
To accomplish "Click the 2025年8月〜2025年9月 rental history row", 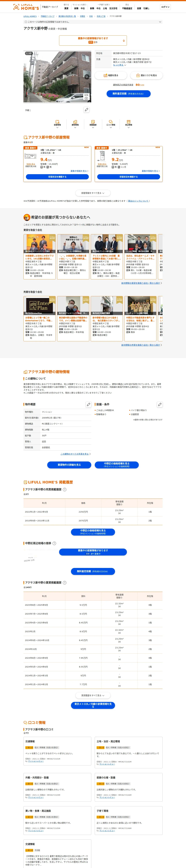I will click(x=93, y=605).
